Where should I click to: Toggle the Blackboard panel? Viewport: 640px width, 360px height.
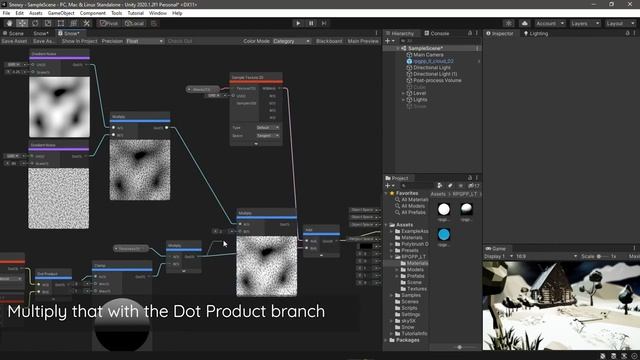click(x=329, y=41)
